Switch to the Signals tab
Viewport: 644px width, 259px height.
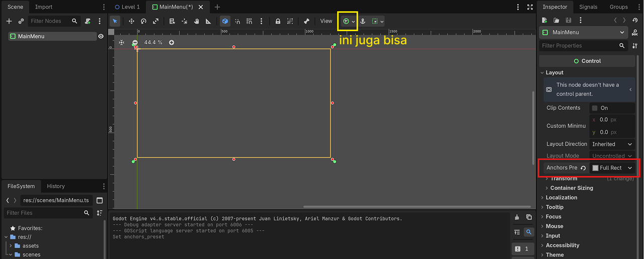coord(588,7)
